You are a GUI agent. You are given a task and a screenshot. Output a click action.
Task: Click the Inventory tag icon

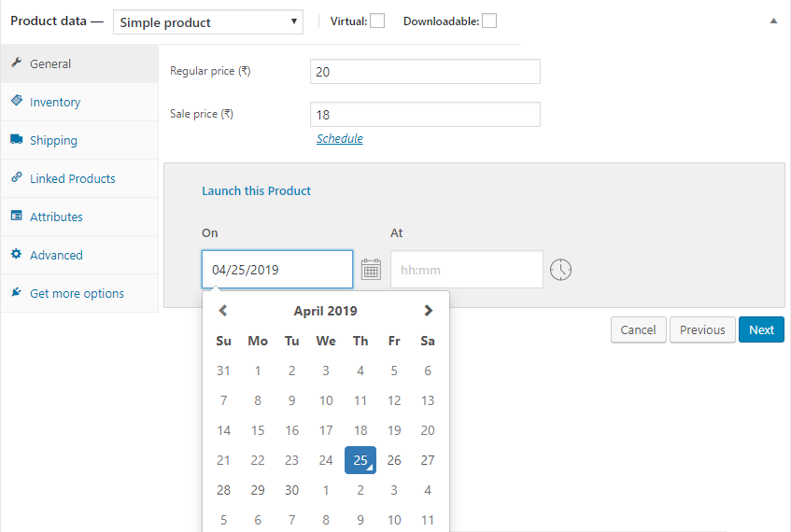[x=17, y=101]
